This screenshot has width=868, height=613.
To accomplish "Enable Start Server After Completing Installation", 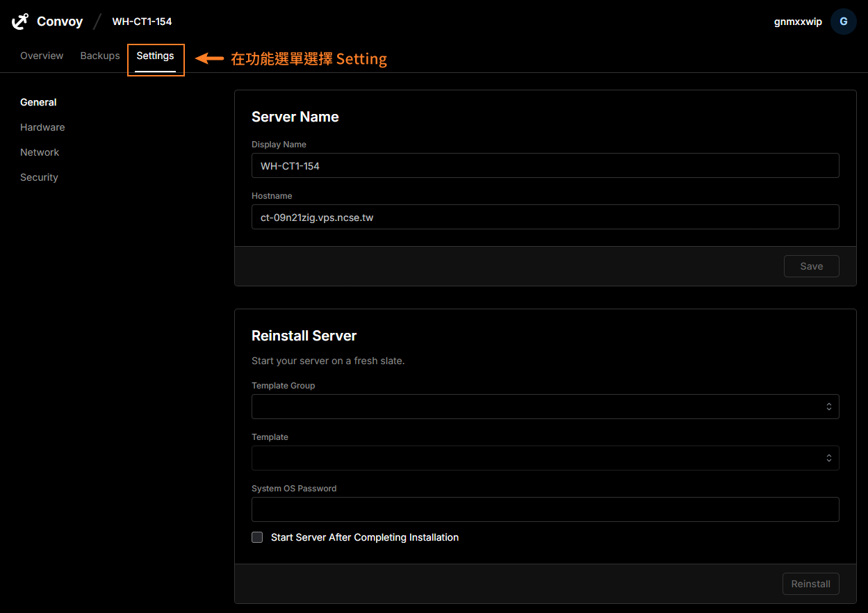I will point(257,537).
